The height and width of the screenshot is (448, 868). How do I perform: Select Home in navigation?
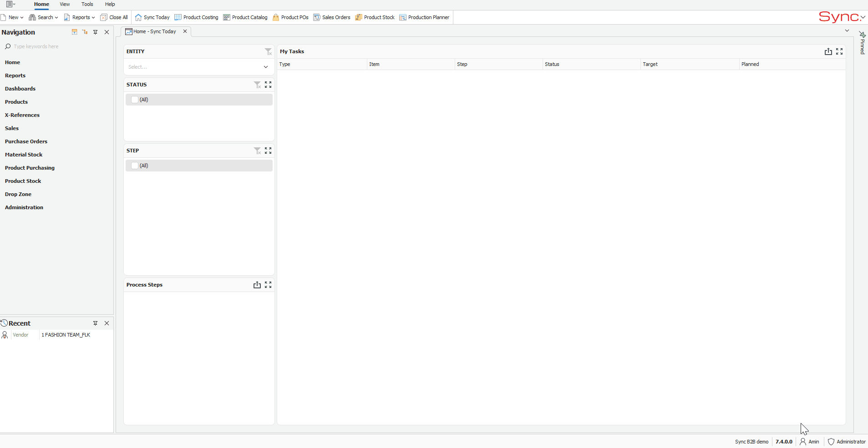tap(12, 62)
